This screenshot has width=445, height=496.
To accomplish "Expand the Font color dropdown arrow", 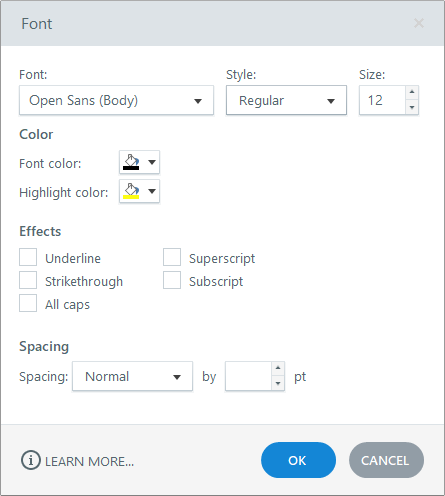I will [152, 162].
